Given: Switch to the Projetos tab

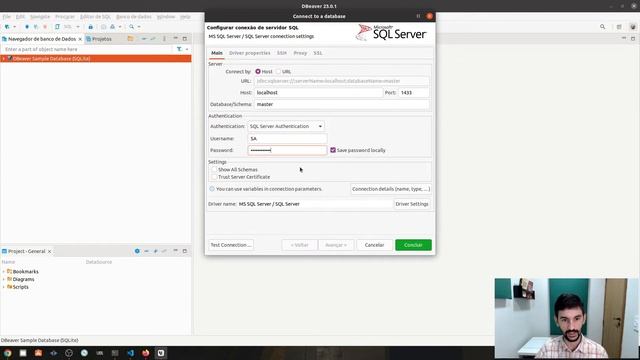Looking at the screenshot, I should pyautogui.click(x=99, y=39).
